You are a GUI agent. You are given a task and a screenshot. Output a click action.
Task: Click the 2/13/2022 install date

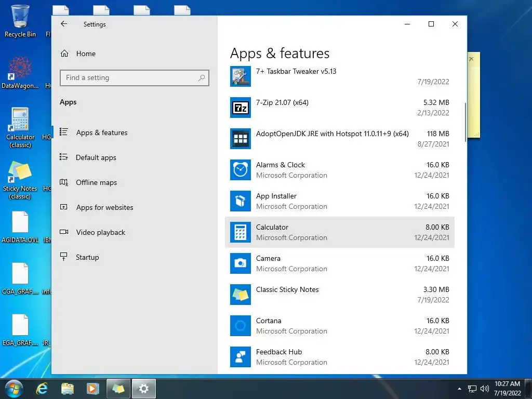[x=433, y=113]
